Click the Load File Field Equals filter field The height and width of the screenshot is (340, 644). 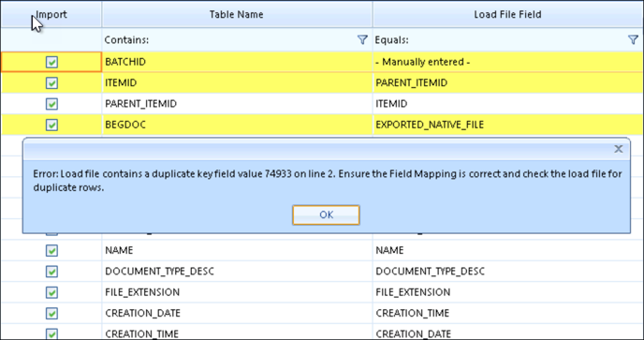[500, 40]
